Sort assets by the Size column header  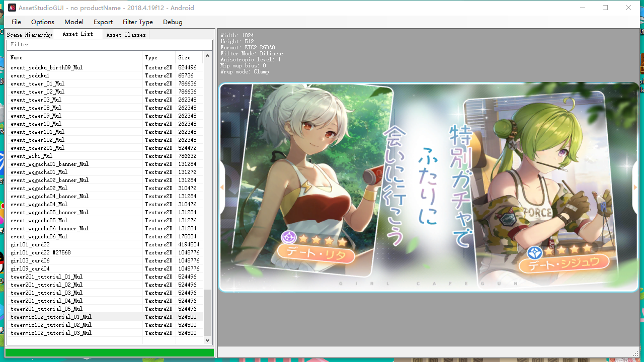click(x=189, y=57)
